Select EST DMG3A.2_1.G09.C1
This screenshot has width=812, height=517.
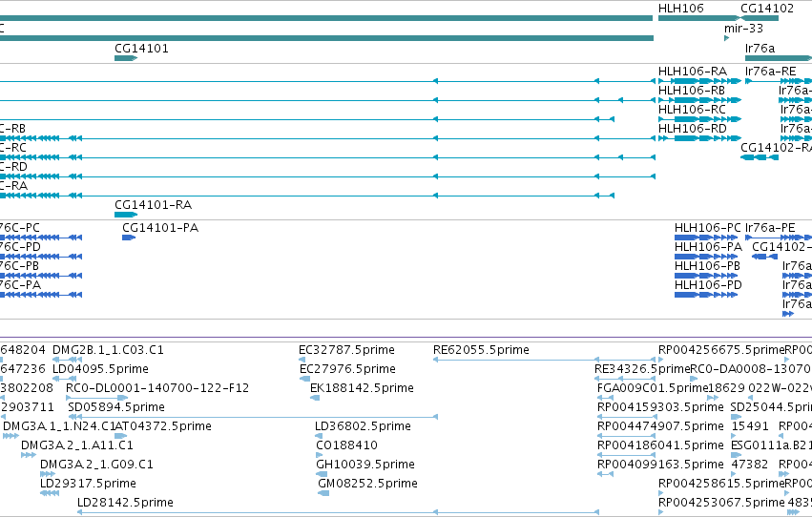(x=48, y=475)
